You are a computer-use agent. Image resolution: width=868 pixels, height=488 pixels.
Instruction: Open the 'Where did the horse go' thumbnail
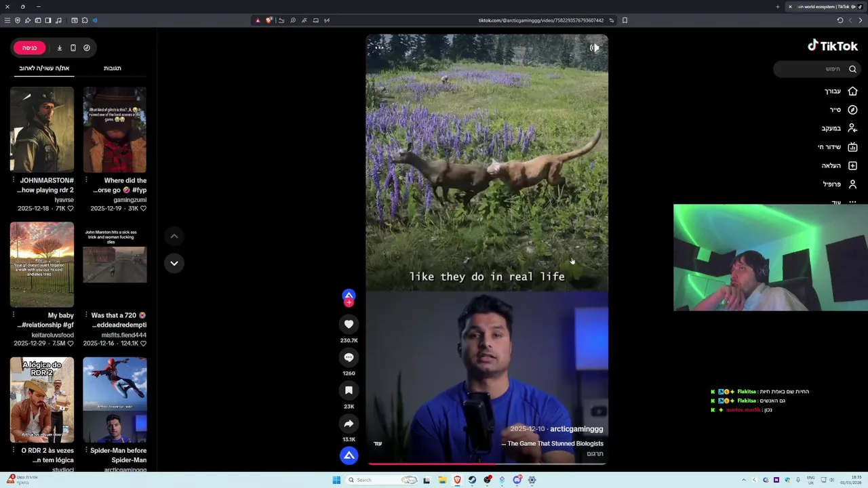(x=115, y=129)
